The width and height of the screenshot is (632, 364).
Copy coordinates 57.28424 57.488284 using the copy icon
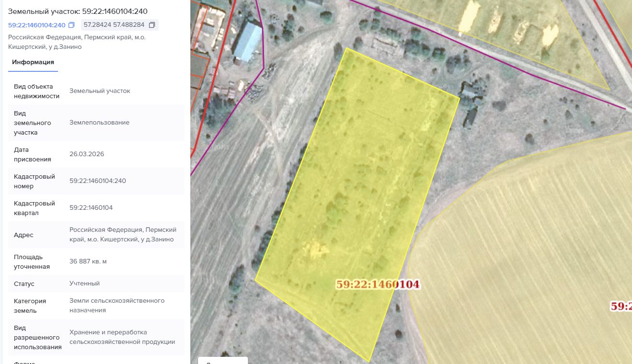(x=152, y=25)
